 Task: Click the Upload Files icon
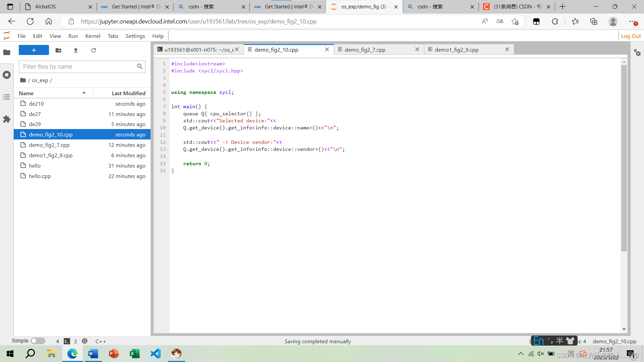pyautogui.click(x=76, y=50)
